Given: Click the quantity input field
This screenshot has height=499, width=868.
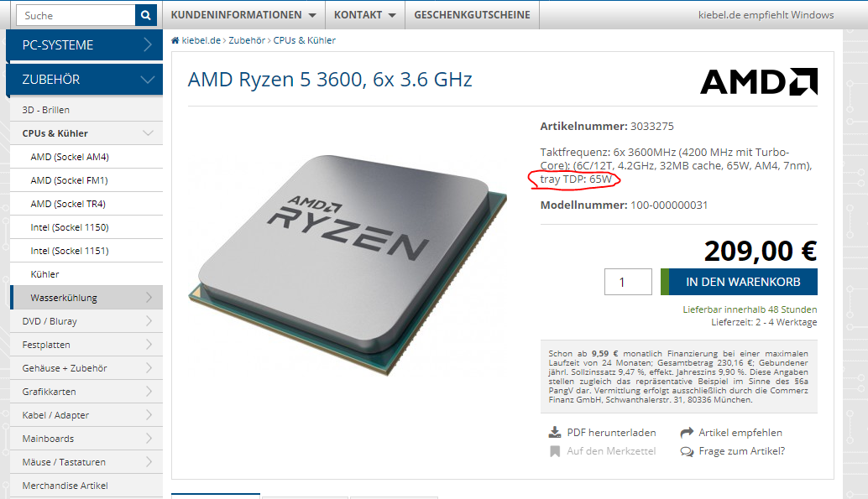Looking at the screenshot, I should (628, 282).
